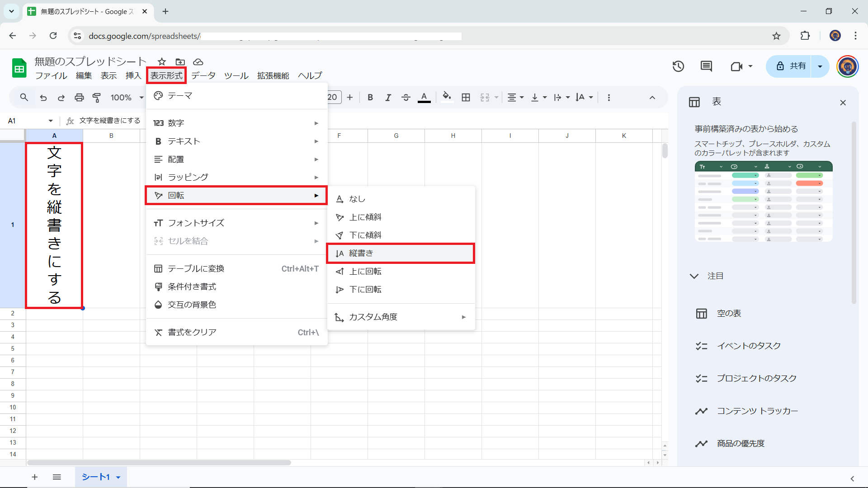
Task: Expand the フォントサイズ submenu
Action: (237, 223)
